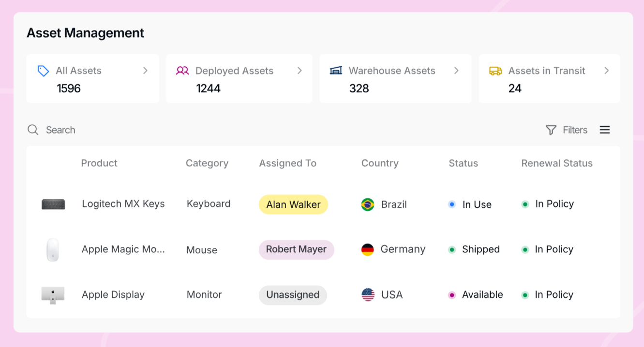Screen dimensions: 644x347
Task: Click the Warehouse Assets building icon
Action: point(336,71)
